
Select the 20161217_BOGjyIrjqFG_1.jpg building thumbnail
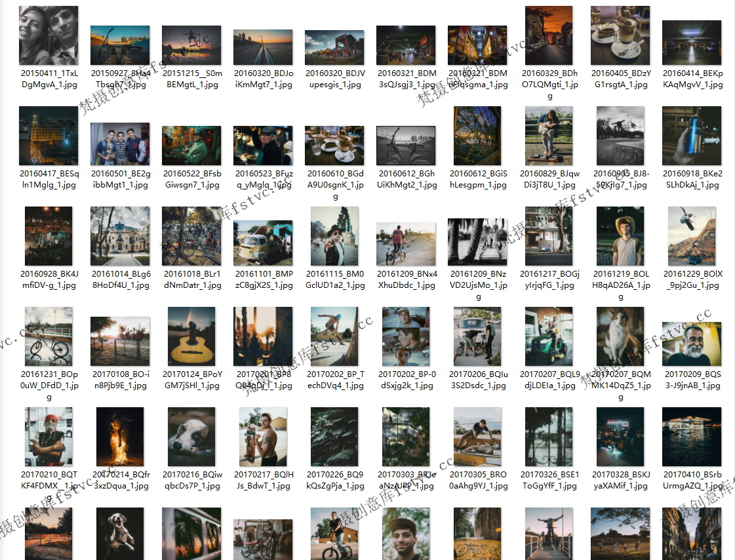pyautogui.click(x=549, y=236)
